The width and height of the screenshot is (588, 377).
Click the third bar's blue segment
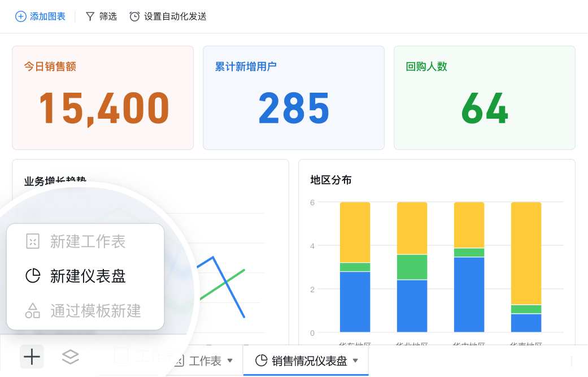click(x=469, y=294)
